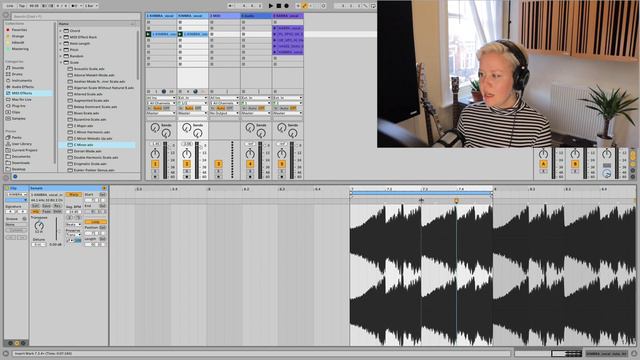Click track 1 pan knob
This screenshot has height=360, width=640.
(155, 153)
